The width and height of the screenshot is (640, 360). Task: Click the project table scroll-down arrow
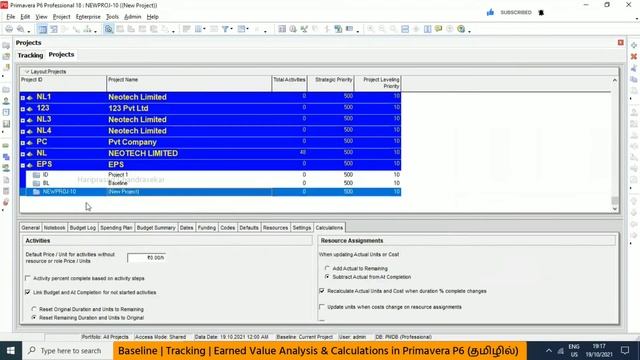pos(615,209)
